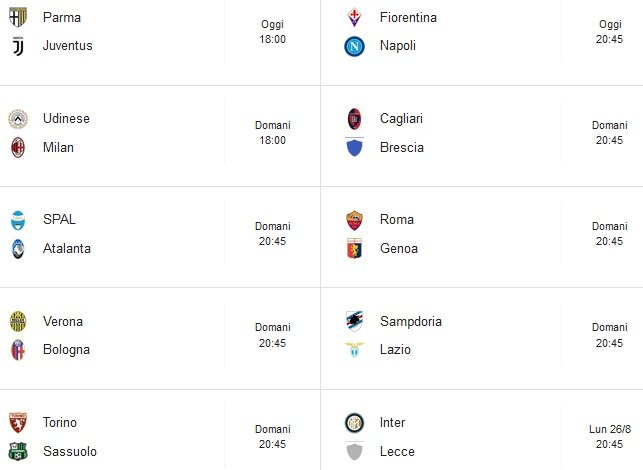Click the Milan team crest

pos(18,147)
